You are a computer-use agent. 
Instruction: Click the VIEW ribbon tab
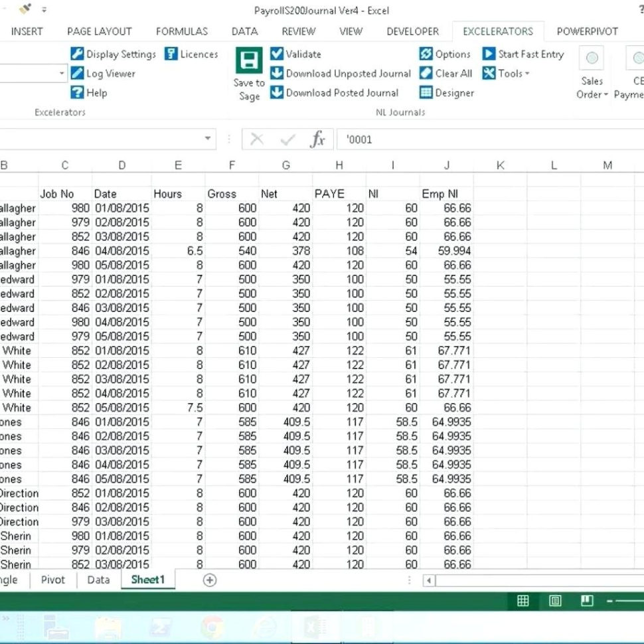tap(351, 32)
